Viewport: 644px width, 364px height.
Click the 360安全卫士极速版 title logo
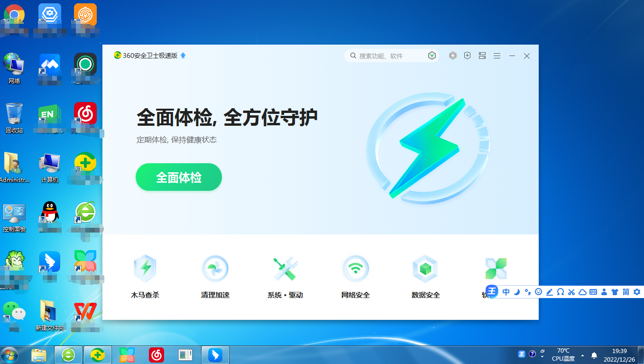pyautogui.click(x=146, y=56)
